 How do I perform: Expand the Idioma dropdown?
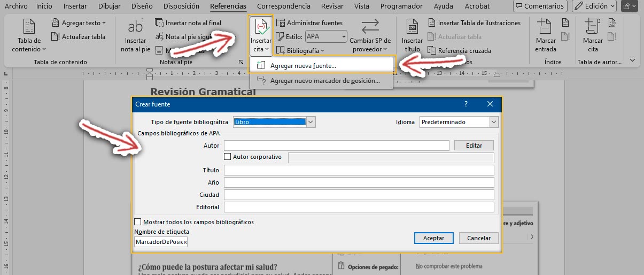point(494,122)
